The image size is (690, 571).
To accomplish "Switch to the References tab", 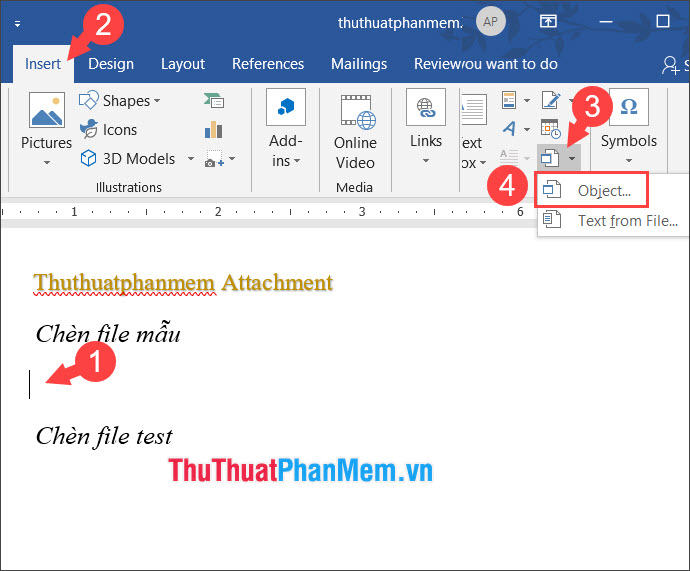I will pyautogui.click(x=268, y=64).
